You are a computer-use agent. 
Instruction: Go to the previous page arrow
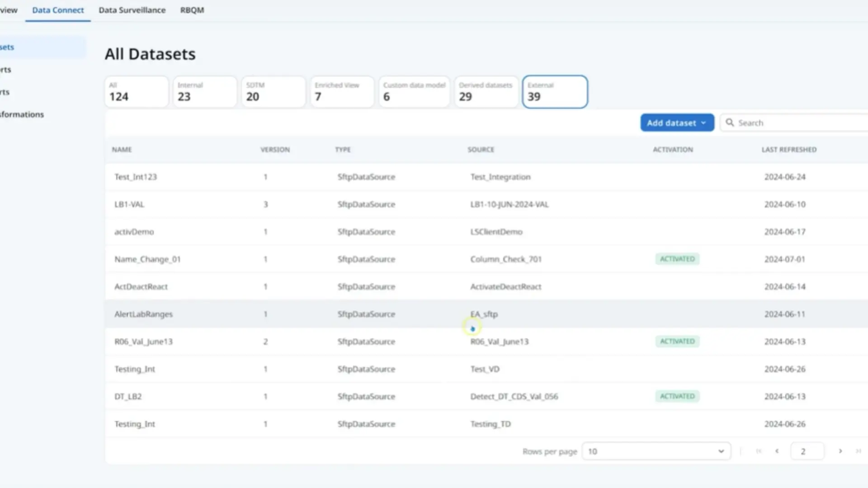(777, 451)
